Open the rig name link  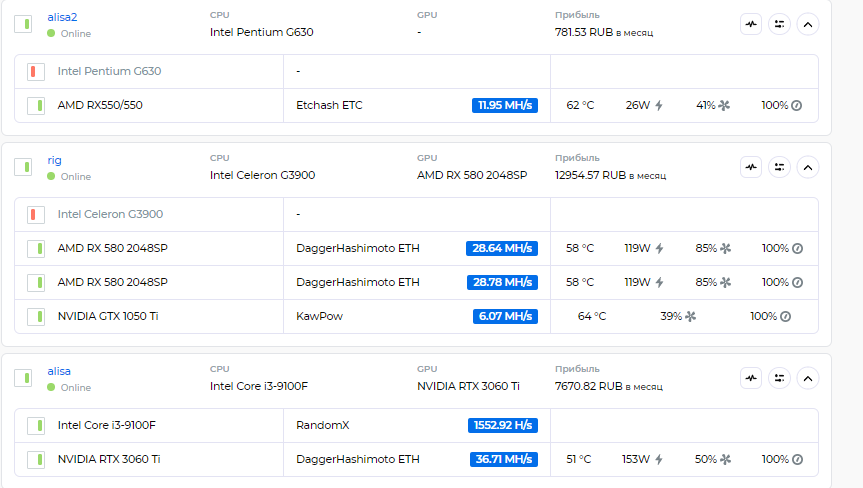click(x=54, y=160)
